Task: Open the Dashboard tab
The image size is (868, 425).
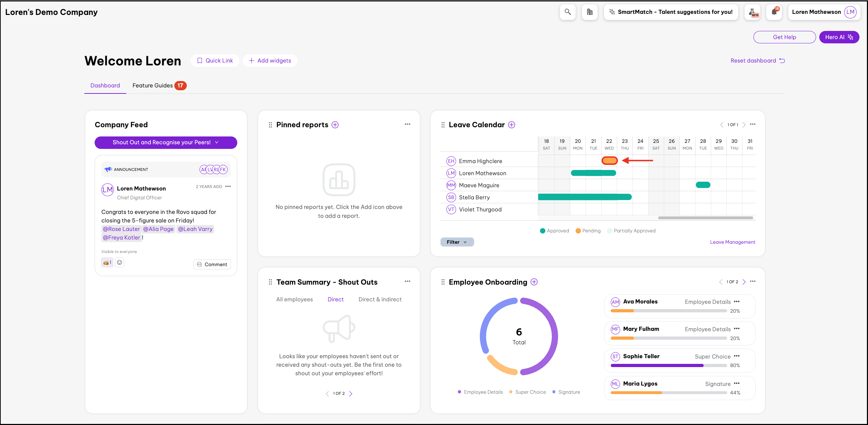Action: [105, 86]
